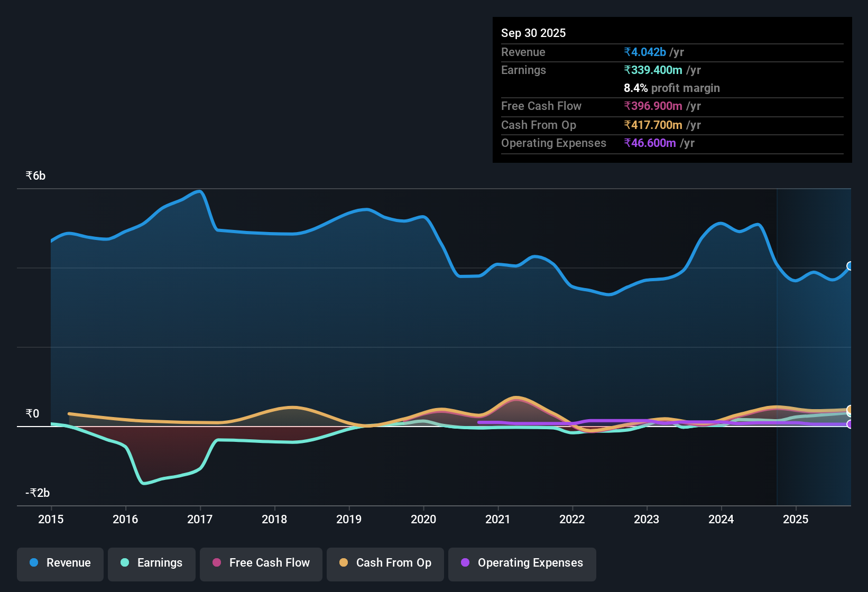The image size is (868, 592).
Task: Select the teal Earnings color dot in legend
Action: [124, 563]
